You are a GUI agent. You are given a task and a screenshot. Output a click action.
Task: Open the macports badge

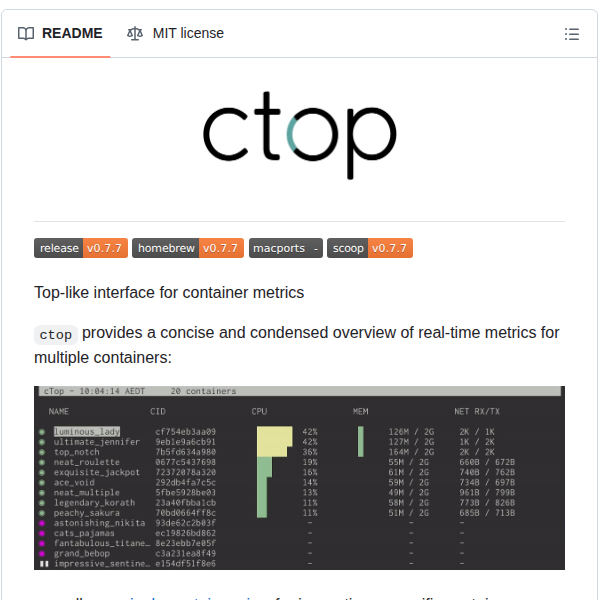[286, 248]
